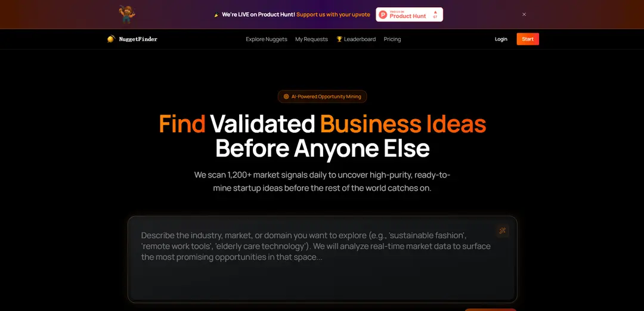Click the 'We're LIVE on Product Hunt!' text

(x=258, y=15)
